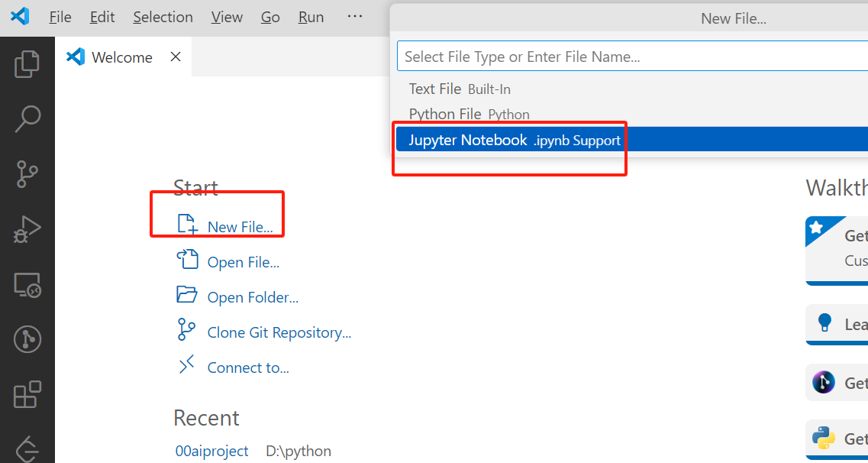The width and height of the screenshot is (868, 463).
Task: Click the New File... link
Action: 240,227
